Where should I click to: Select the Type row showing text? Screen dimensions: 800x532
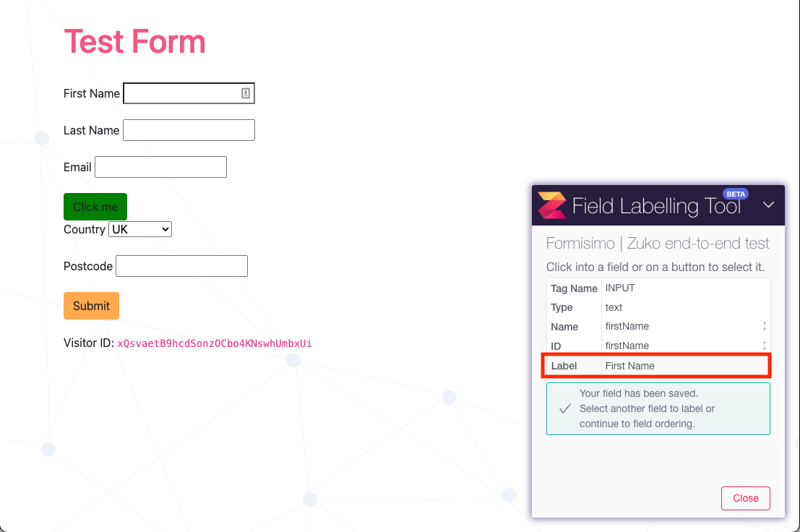click(656, 307)
